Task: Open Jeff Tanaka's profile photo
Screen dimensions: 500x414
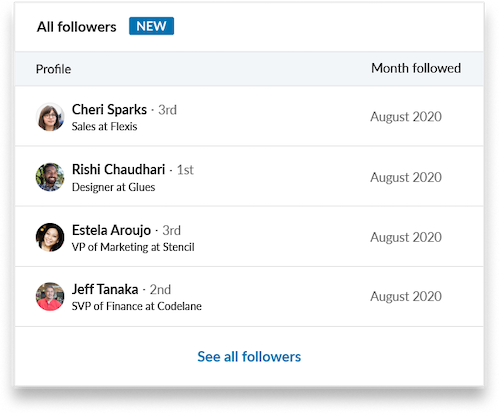Action: coord(50,297)
